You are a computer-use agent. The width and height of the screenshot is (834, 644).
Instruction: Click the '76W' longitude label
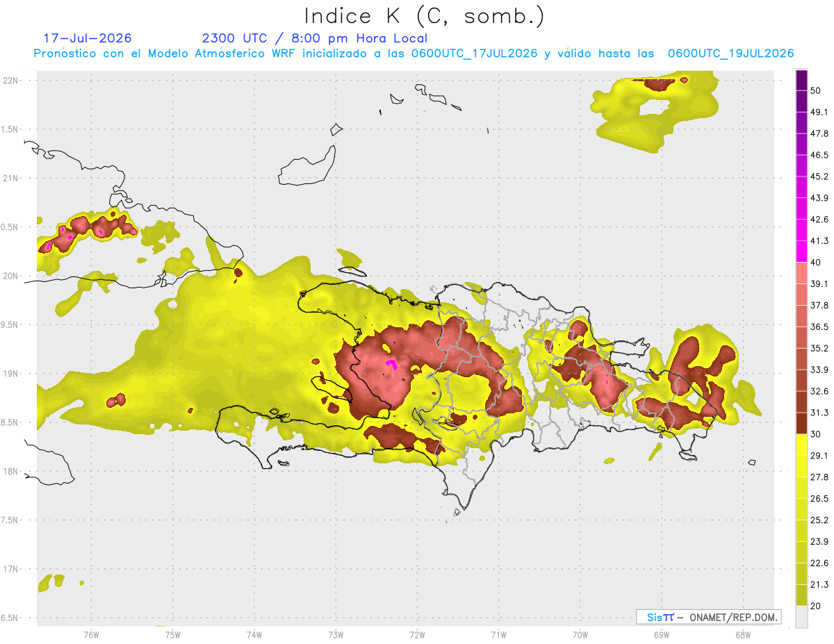[91, 635]
